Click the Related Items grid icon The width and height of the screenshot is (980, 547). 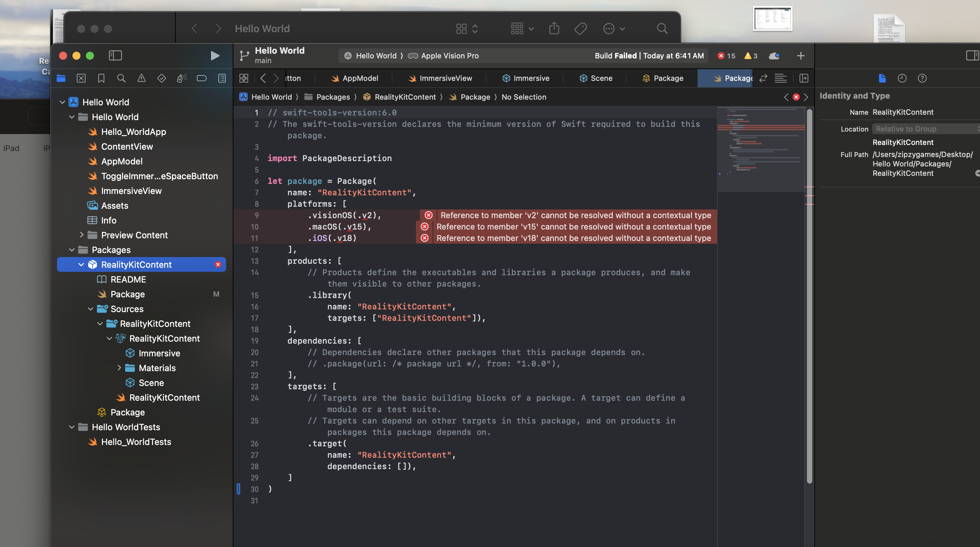[243, 78]
